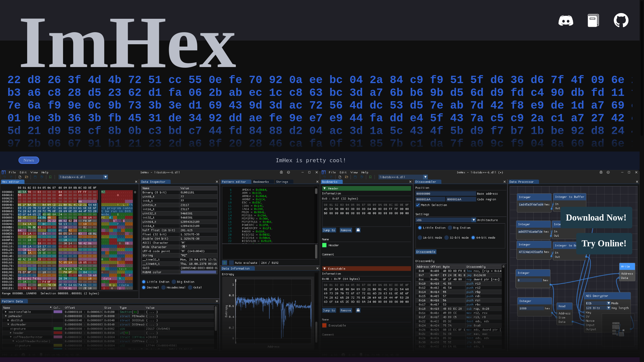Click undo arrow in left window toolbar

click(5, 177)
